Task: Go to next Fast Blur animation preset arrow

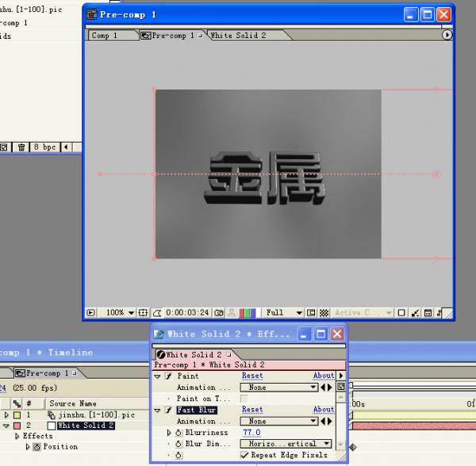Action: (x=330, y=421)
